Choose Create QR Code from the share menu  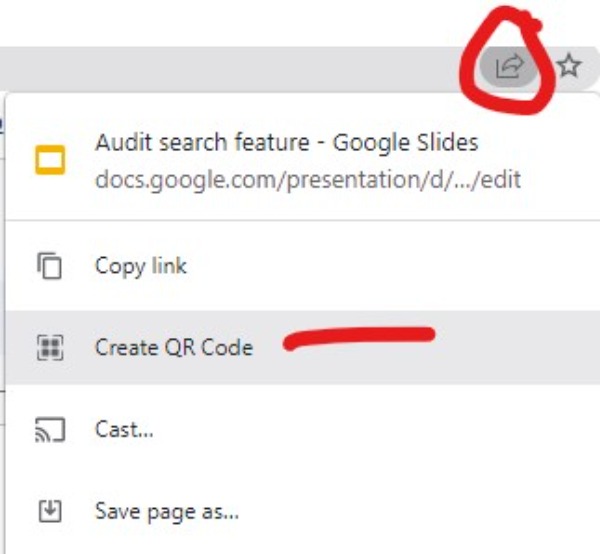point(174,347)
